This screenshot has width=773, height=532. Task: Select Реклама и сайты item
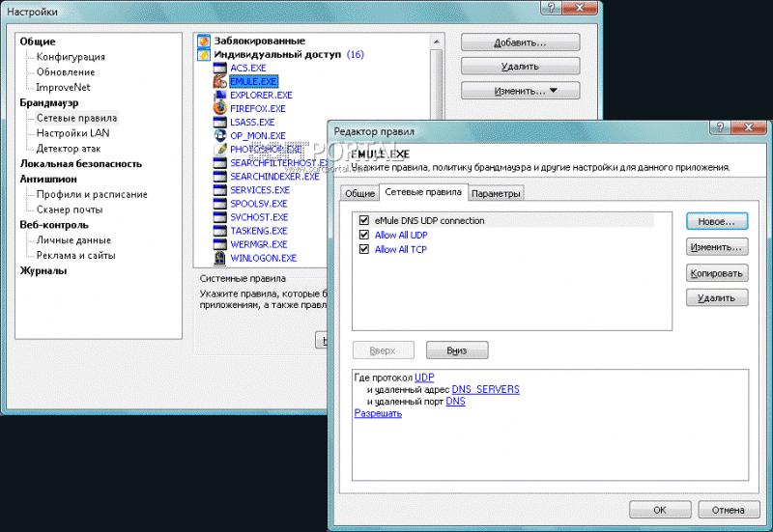76,255
